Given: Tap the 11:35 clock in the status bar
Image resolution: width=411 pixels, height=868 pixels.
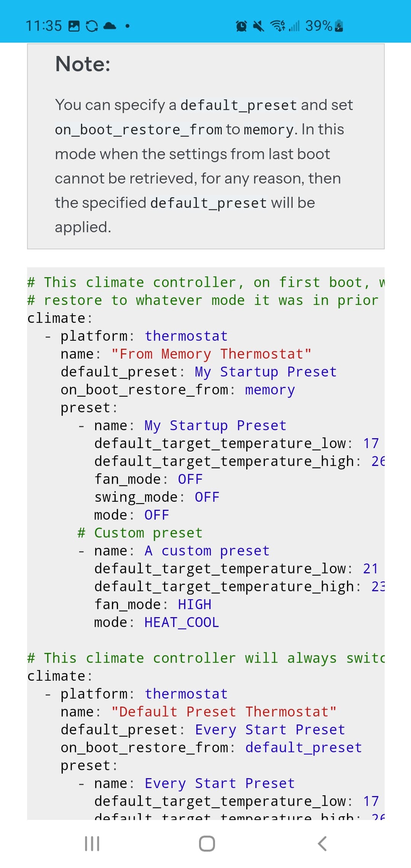Looking at the screenshot, I should click(x=43, y=26).
